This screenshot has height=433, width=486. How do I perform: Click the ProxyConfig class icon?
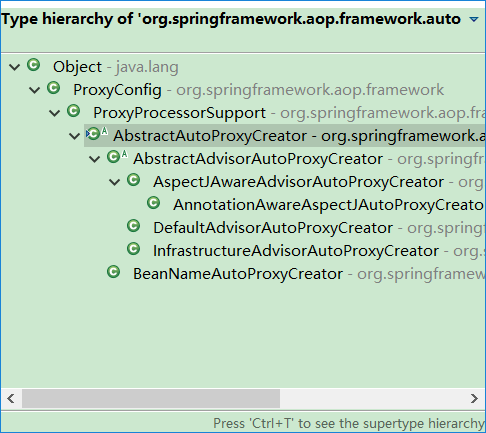tap(53, 88)
